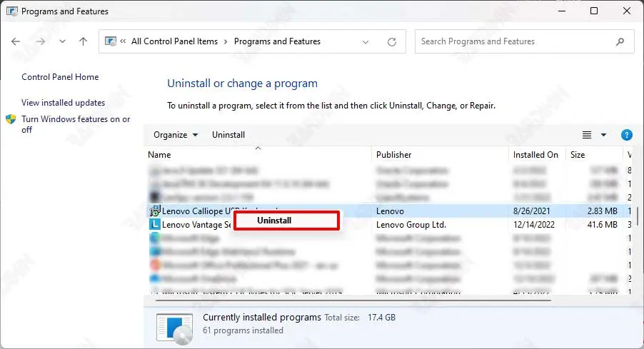Open Control Panel Home
Screen dimensions: 644x349
pos(60,77)
